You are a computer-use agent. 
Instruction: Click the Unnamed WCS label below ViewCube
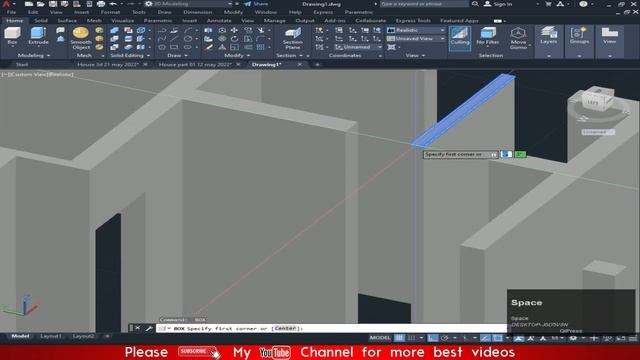[x=598, y=132]
